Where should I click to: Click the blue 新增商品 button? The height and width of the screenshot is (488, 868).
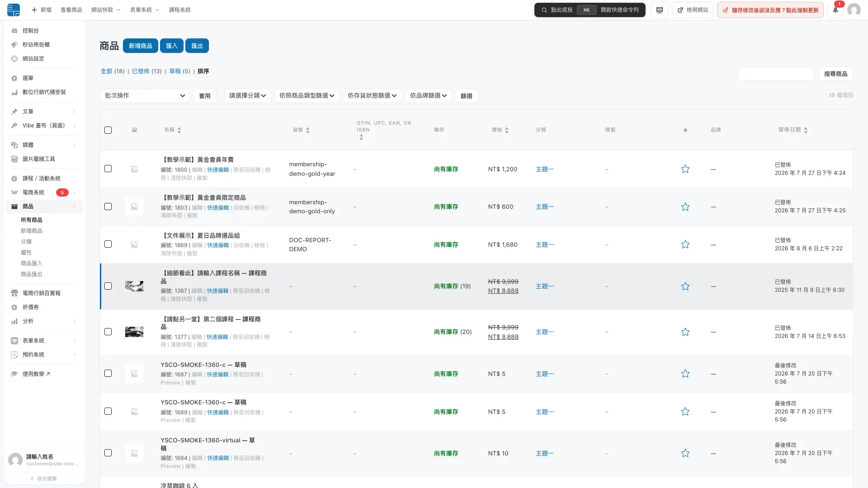141,46
